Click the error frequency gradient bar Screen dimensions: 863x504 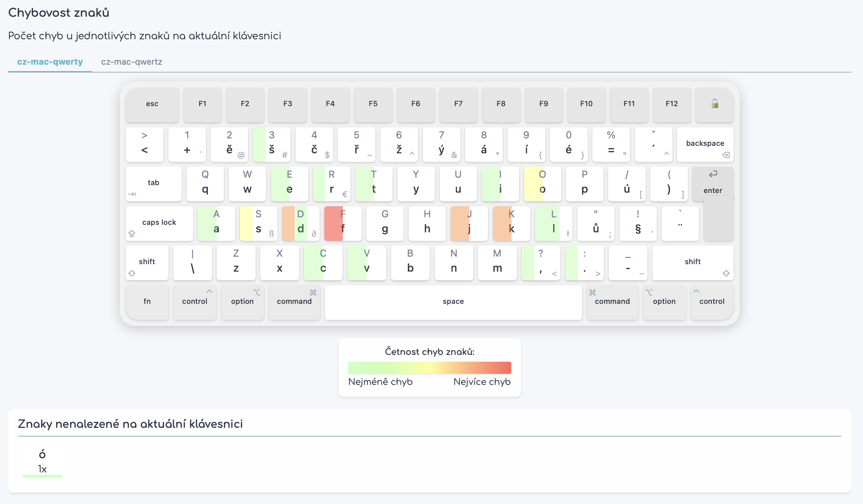429,367
